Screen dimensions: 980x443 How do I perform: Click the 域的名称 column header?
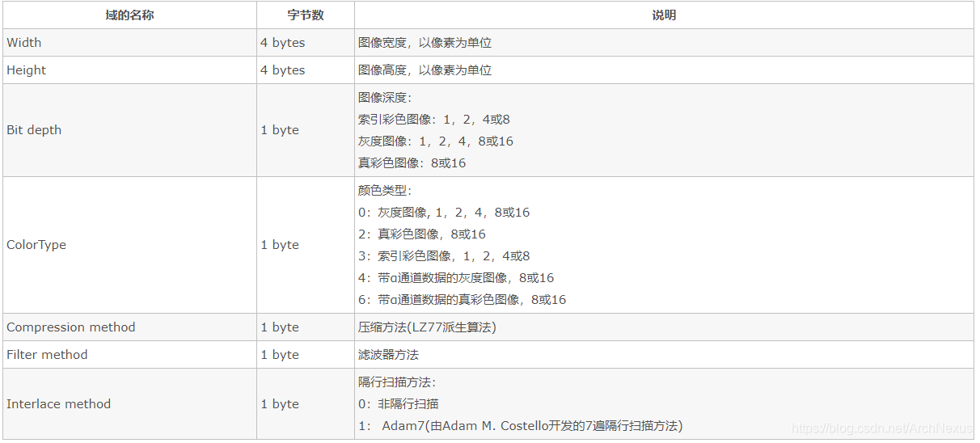click(x=129, y=15)
